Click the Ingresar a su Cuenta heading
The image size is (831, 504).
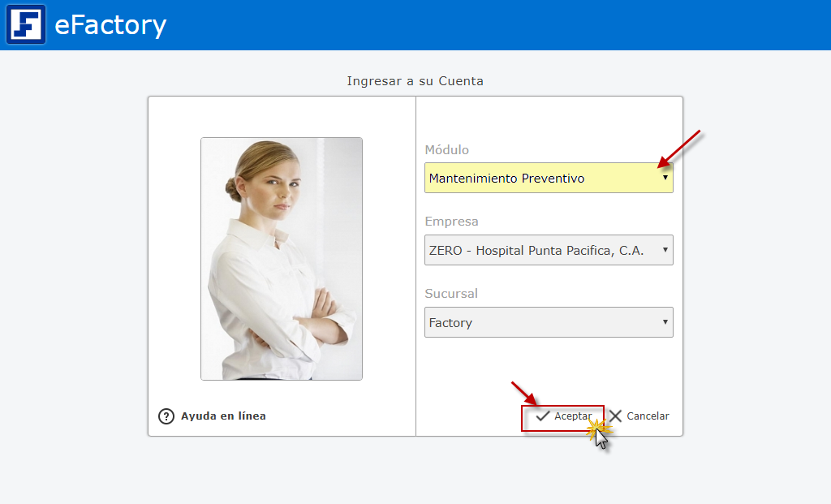(415, 81)
